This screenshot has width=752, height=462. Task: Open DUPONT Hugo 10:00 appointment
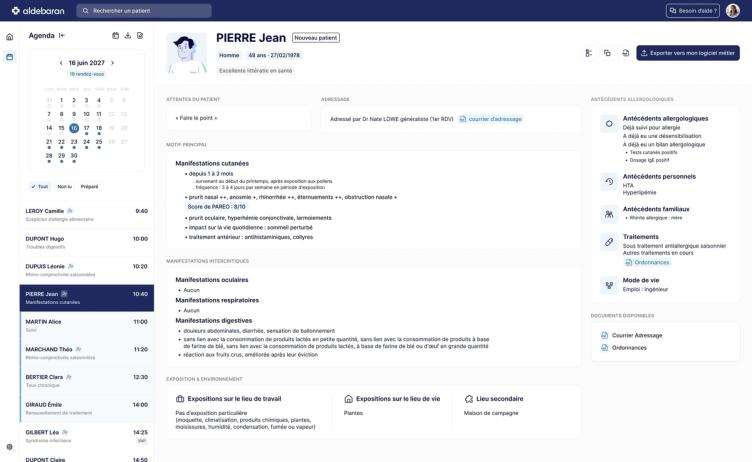pos(87,242)
